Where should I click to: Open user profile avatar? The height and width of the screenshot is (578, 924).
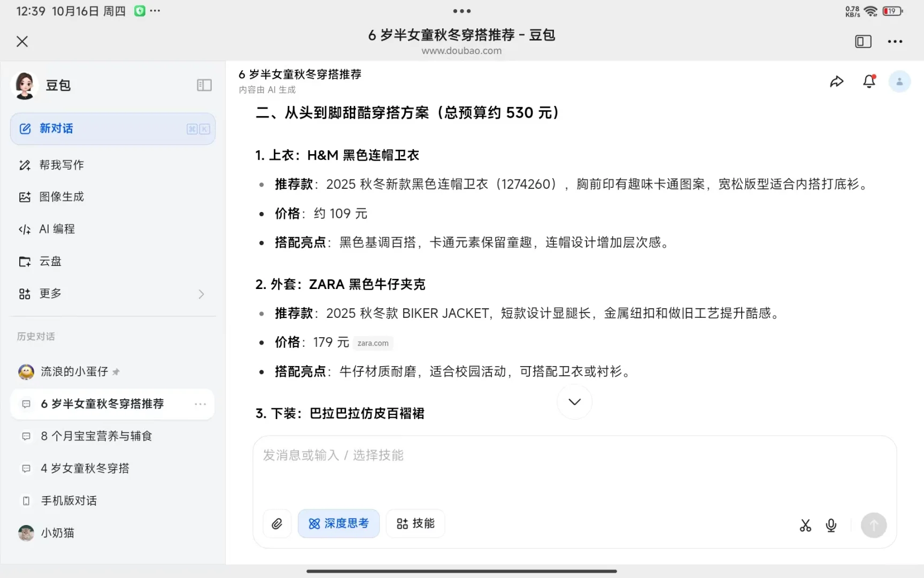[899, 81]
